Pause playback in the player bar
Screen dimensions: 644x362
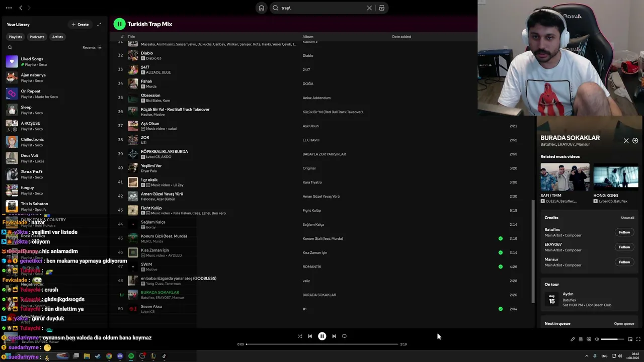click(x=322, y=336)
